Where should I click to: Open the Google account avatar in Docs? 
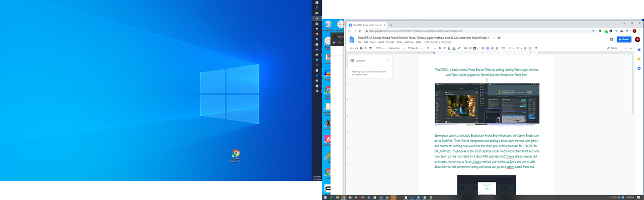coord(637,39)
